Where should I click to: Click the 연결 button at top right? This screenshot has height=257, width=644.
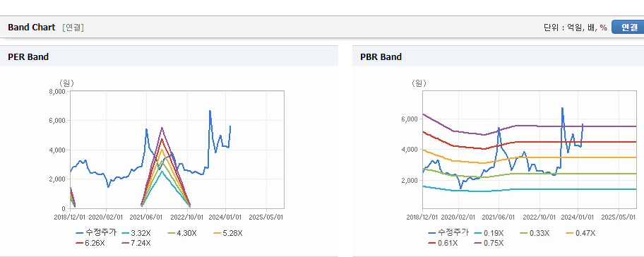pyautogui.click(x=628, y=27)
